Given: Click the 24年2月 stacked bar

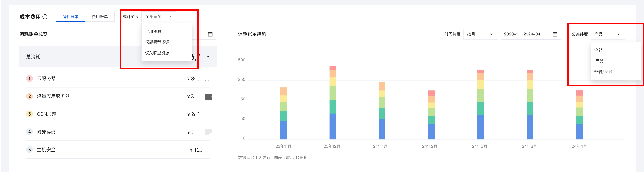Looking at the screenshot, I should click(431, 115).
